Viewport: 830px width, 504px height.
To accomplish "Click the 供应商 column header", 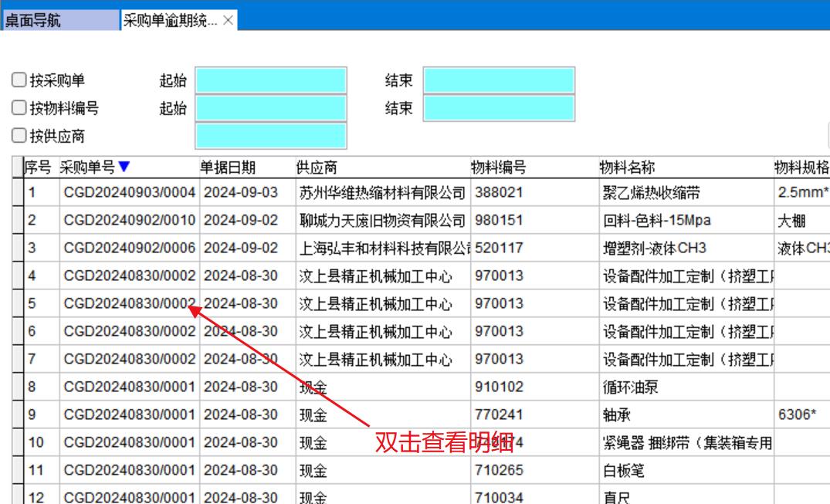I will (317, 167).
